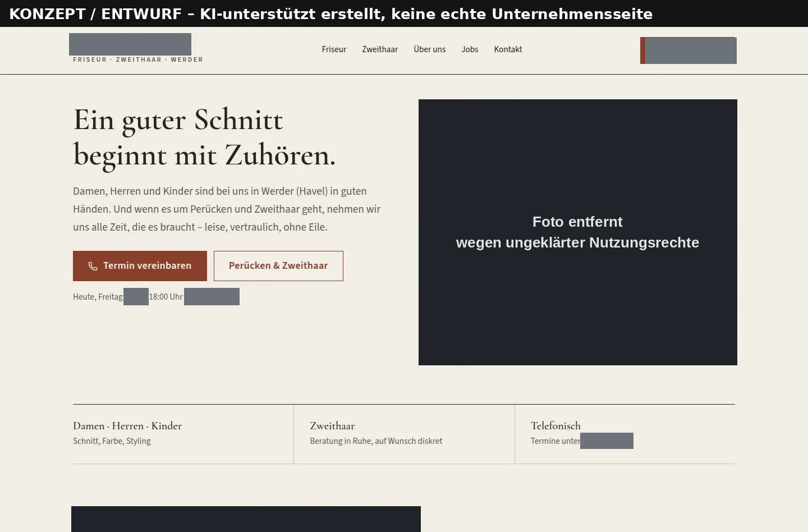Click the Termin vereinbaren button
This screenshot has height=532, width=808.
coord(140,266)
